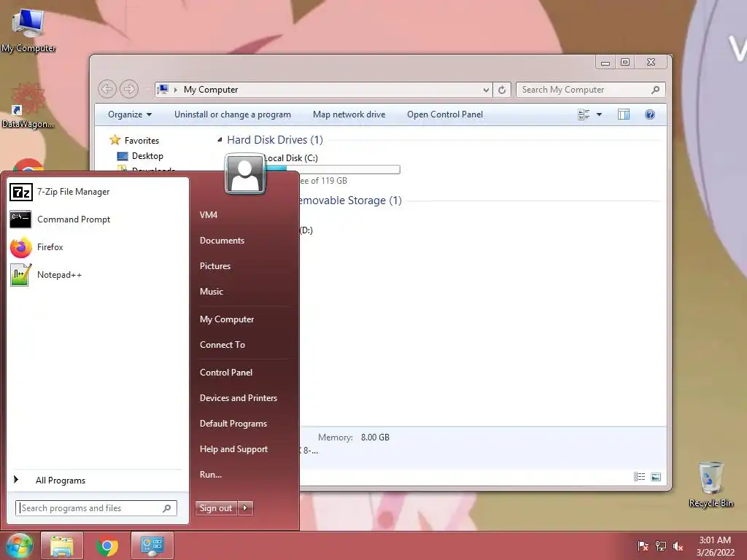This screenshot has width=747, height=560.
Task: Select the Local Disk (C:) label
Action: [x=292, y=158]
